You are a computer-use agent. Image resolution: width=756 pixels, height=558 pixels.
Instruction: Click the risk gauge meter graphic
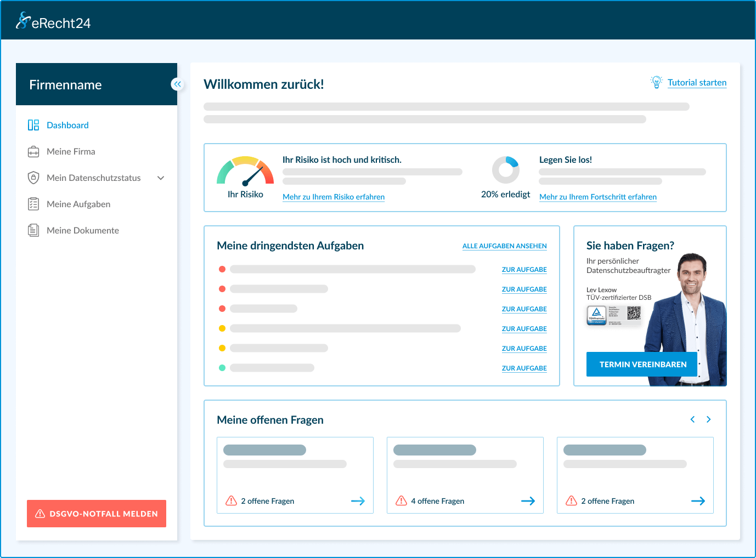click(245, 172)
